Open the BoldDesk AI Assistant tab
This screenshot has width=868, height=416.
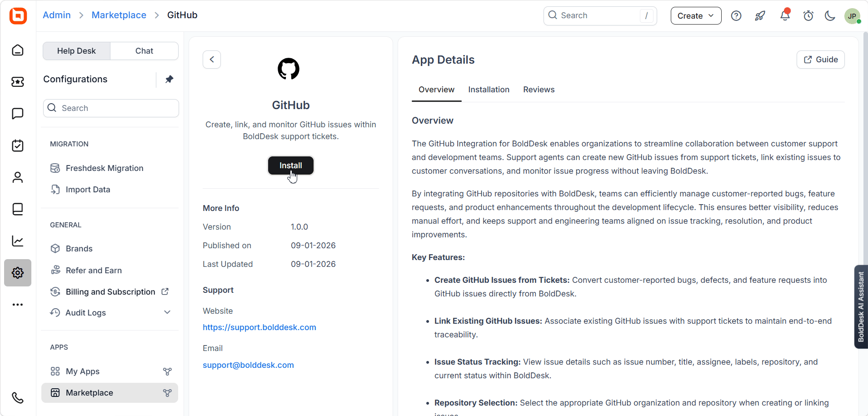pyautogui.click(x=861, y=307)
